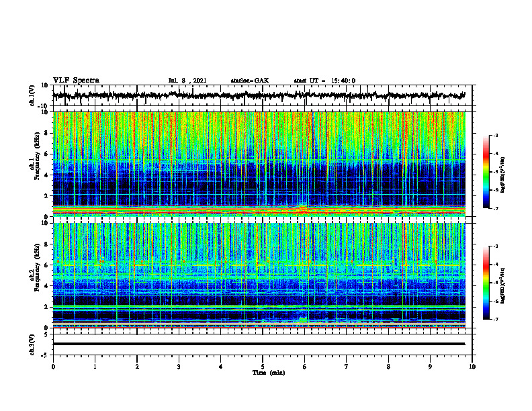Click the ch.1 color scale log(PSD) unit label
The height and width of the screenshot is (411, 532).
click(503, 175)
